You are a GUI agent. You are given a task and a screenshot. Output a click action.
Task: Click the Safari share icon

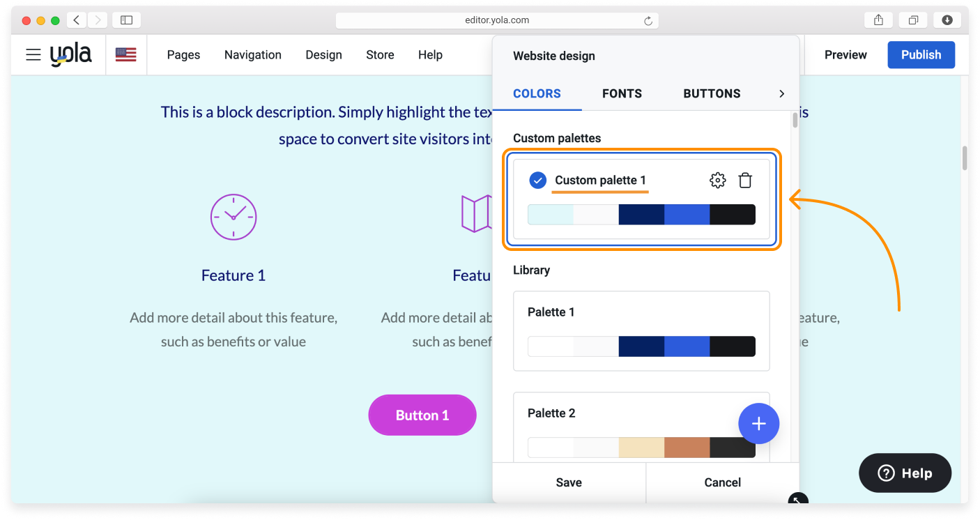pos(878,20)
